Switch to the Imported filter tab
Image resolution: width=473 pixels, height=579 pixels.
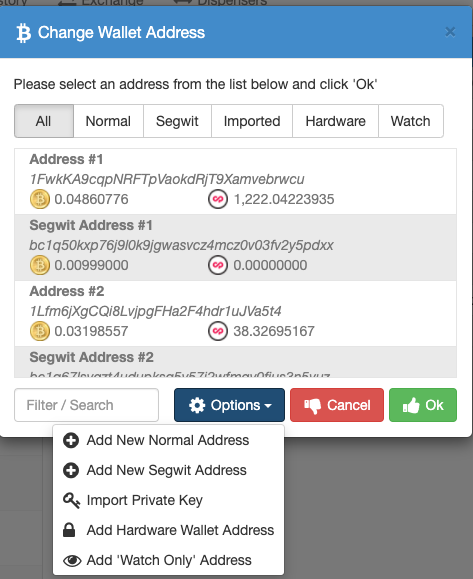[252, 121]
